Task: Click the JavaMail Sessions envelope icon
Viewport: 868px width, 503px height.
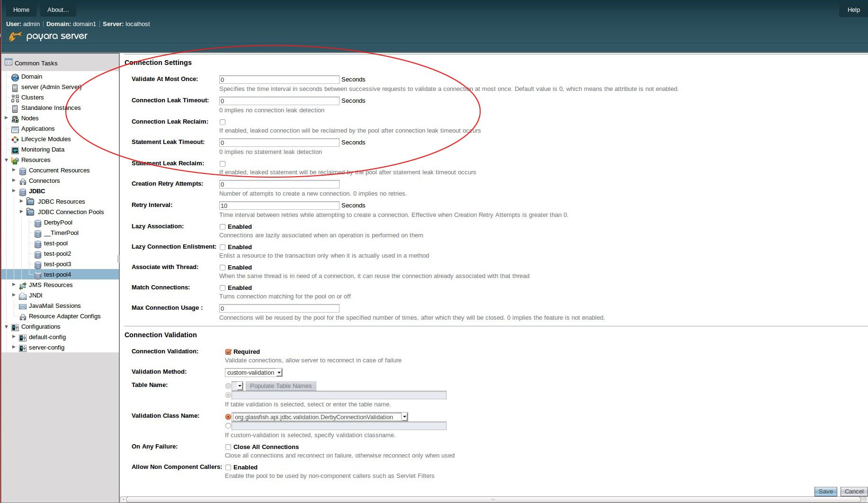Action: click(22, 306)
